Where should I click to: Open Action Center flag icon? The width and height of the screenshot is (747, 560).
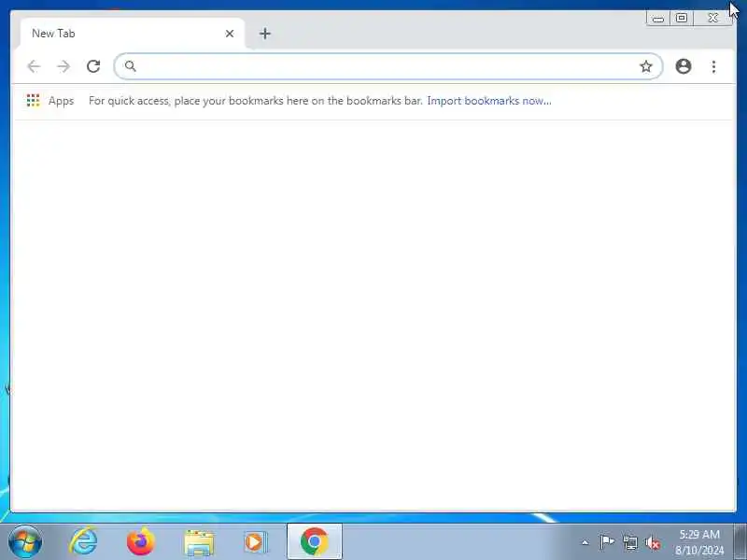pyautogui.click(x=606, y=542)
